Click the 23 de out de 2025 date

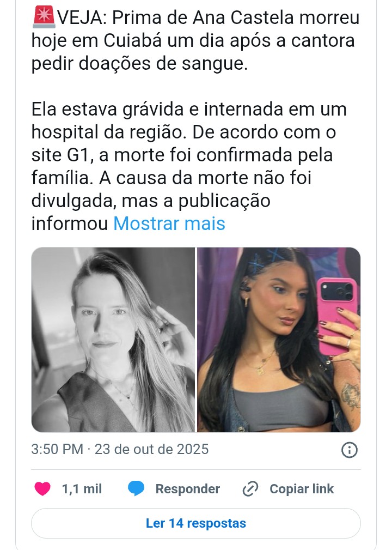(152, 449)
